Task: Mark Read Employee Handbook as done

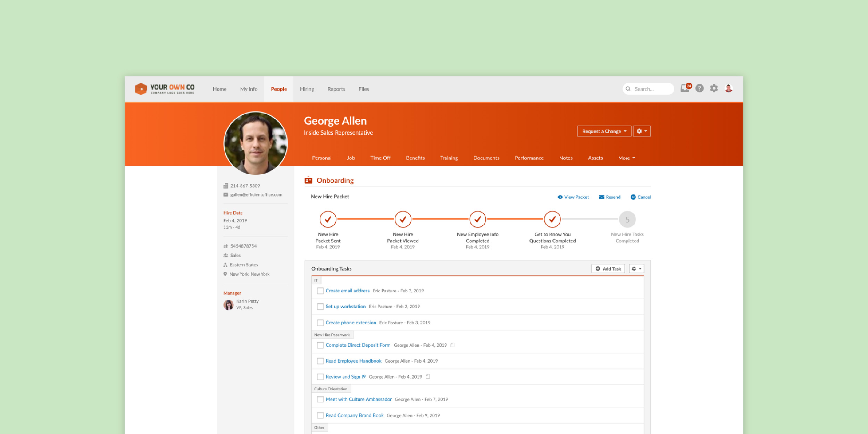Action: (x=320, y=361)
